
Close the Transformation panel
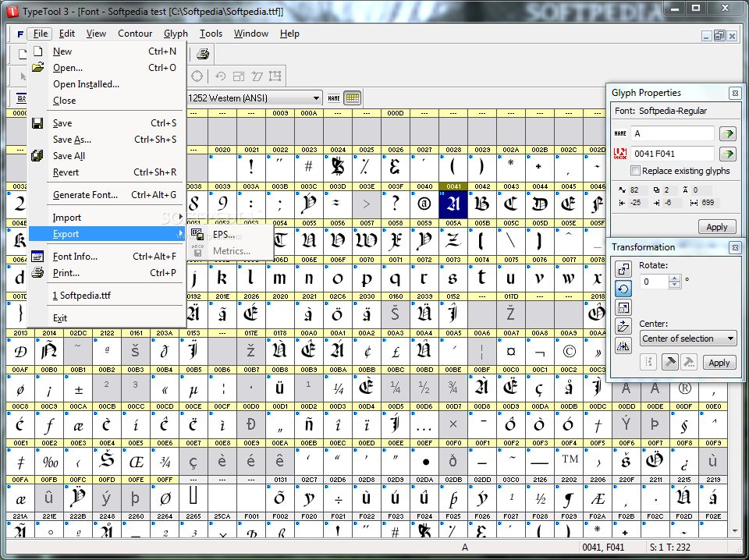pyautogui.click(x=735, y=247)
